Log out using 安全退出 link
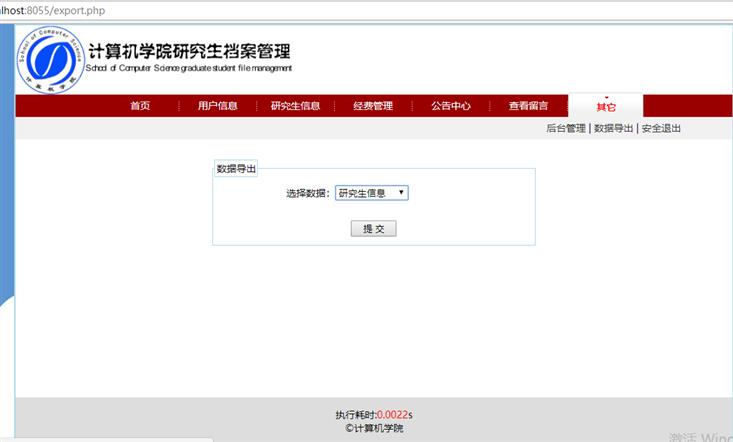The image size is (733, 442). point(661,129)
